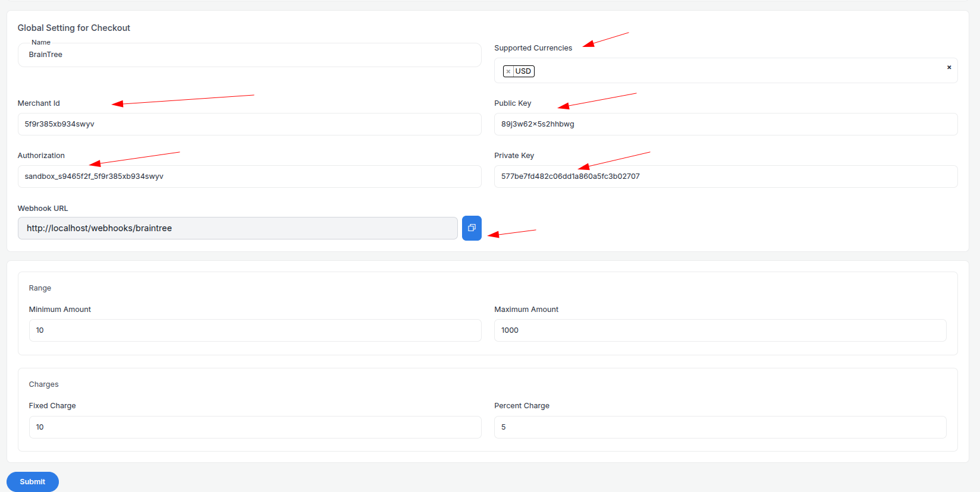
Task: Copy the Webhook URL with the blue icon
Action: click(x=472, y=228)
